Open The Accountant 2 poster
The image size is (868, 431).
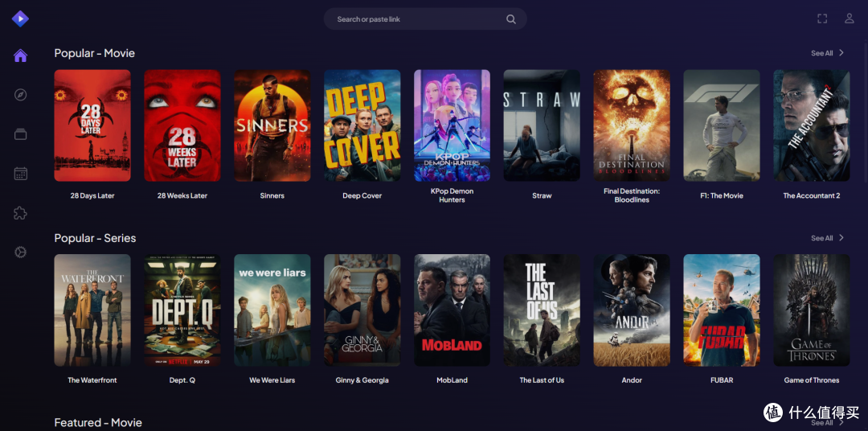(x=812, y=125)
